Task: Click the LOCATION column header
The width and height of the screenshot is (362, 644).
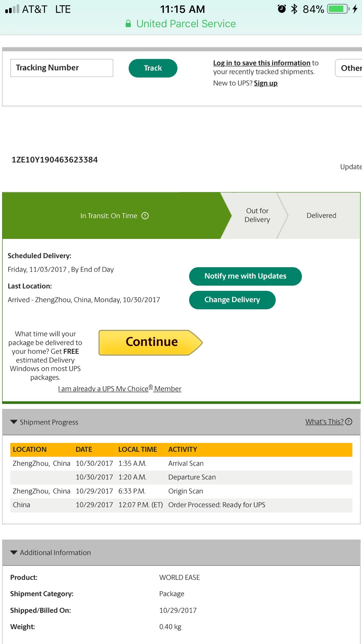Action: (x=30, y=449)
